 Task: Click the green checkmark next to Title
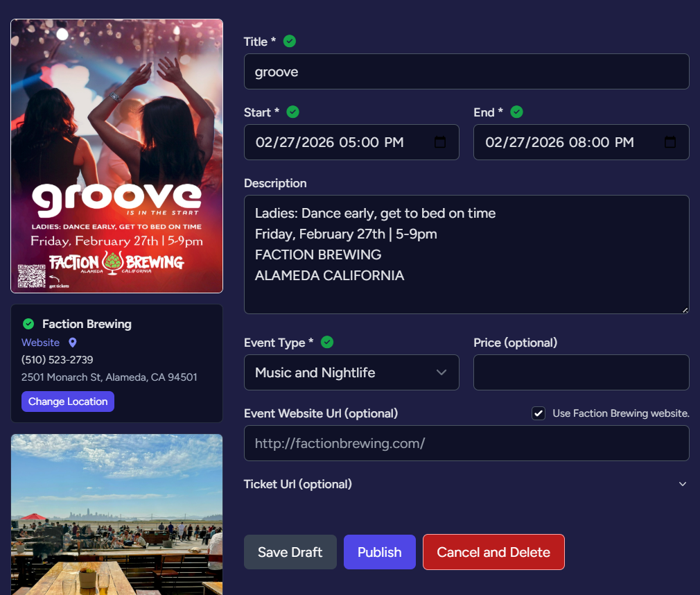click(290, 42)
